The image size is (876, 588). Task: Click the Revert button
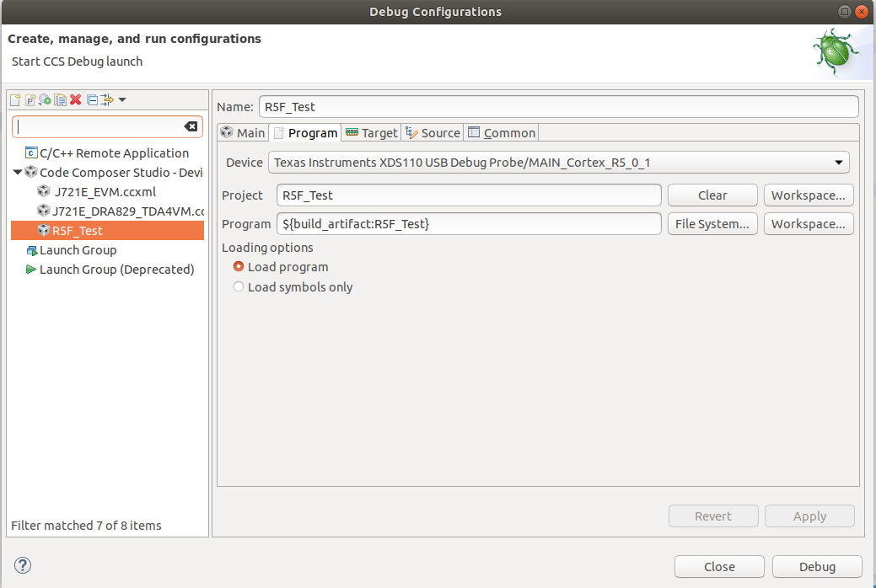(713, 516)
